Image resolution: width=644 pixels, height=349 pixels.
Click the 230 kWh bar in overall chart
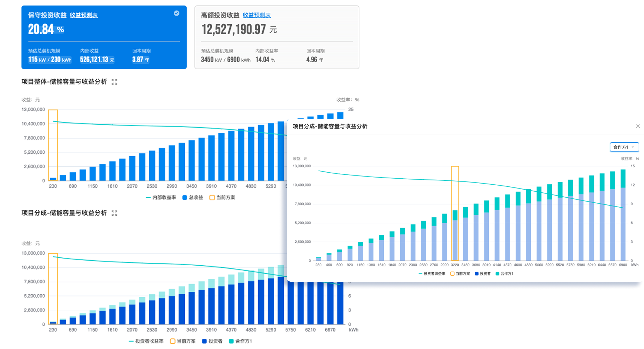click(x=53, y=179)
